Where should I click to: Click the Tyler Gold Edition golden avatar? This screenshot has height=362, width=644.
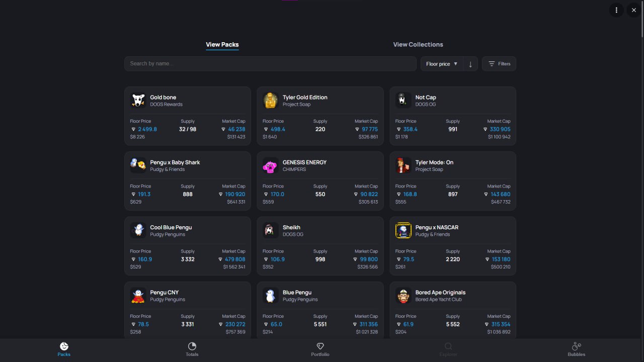(271, 100)
